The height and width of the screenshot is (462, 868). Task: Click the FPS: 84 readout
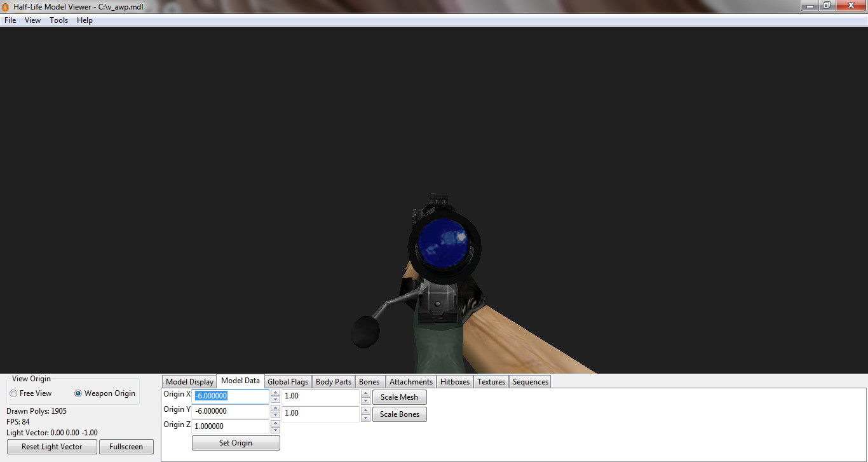18,422
